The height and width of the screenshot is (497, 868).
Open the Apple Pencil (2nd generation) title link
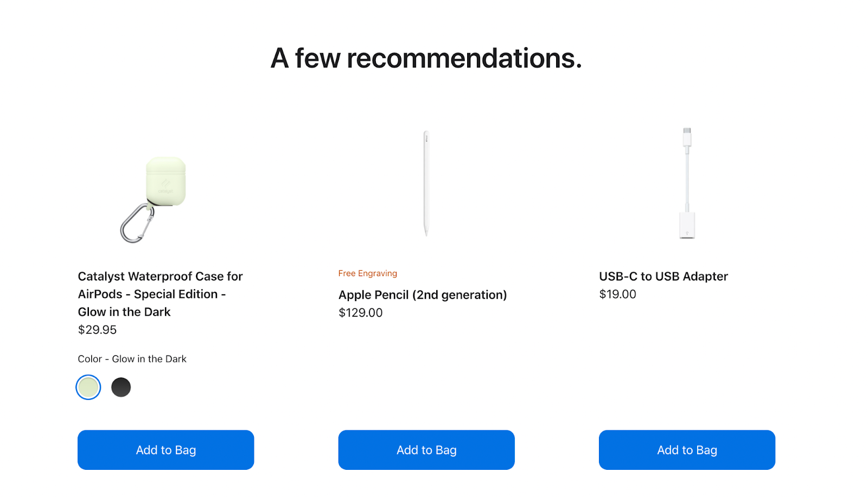point(423,295)
